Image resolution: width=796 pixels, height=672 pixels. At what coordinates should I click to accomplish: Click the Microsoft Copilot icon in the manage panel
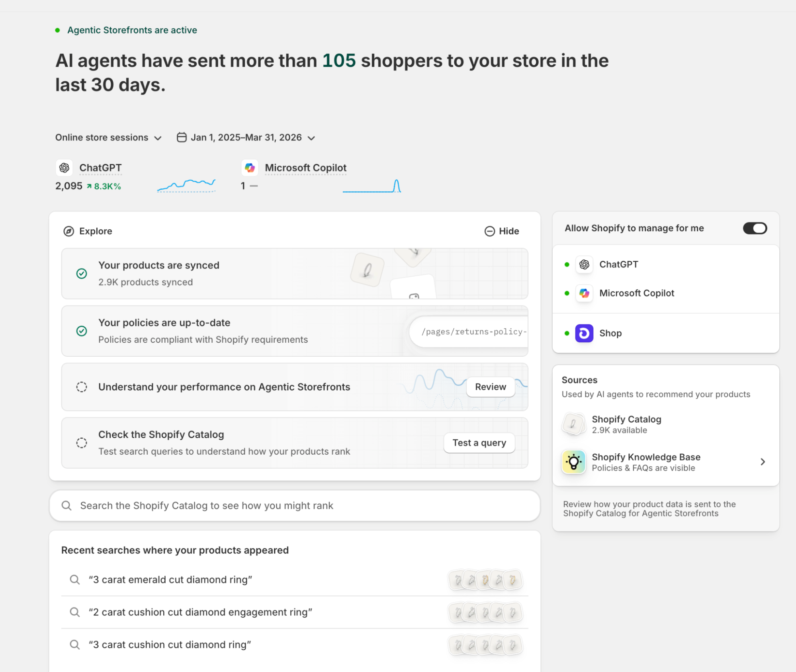point(584,293)
